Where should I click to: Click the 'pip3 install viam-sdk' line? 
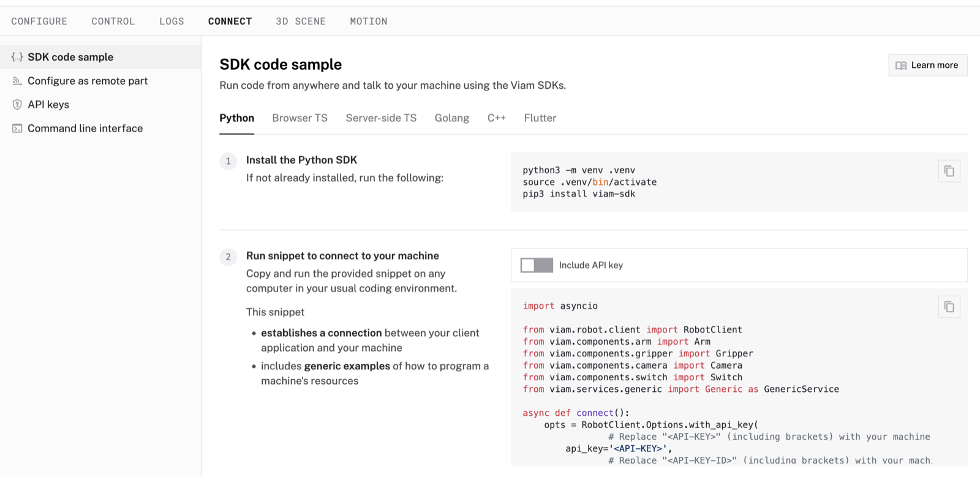tap(579, 194)
